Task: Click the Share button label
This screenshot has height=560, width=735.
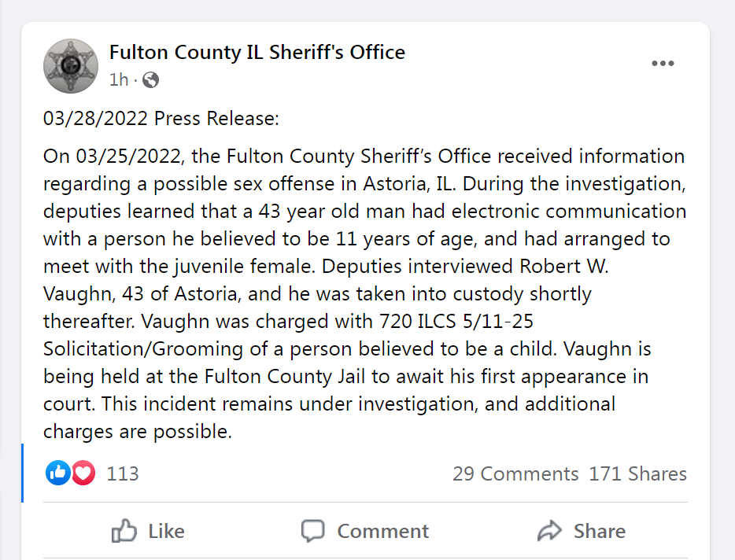Action: (x=600, y=532)
